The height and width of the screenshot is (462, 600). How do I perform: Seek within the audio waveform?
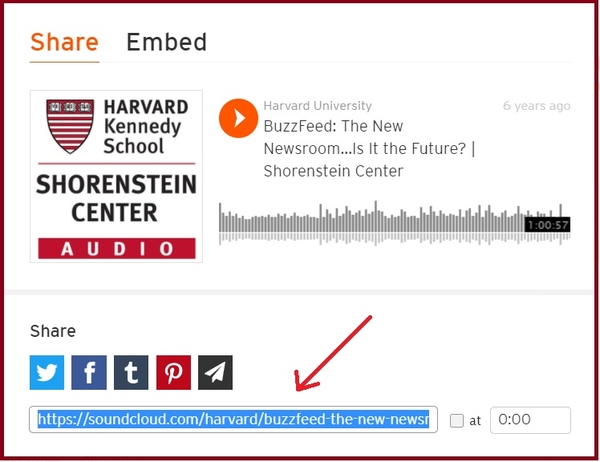[370, 223]
